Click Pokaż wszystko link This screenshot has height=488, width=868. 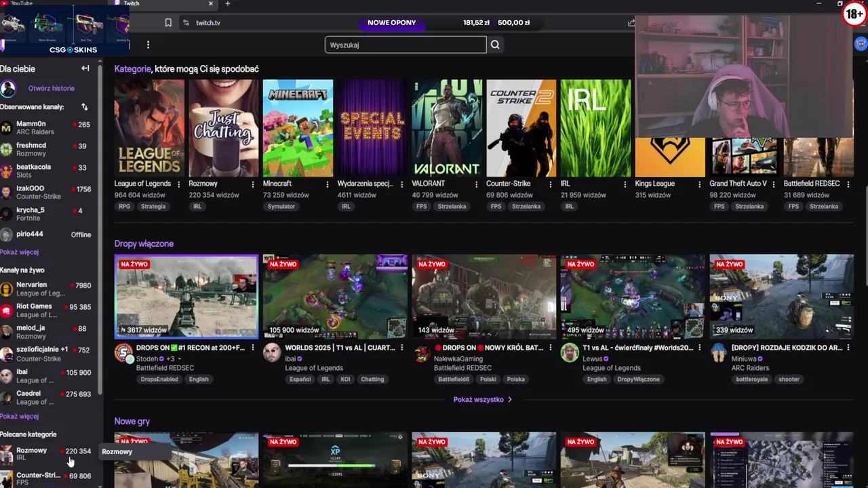482,399
